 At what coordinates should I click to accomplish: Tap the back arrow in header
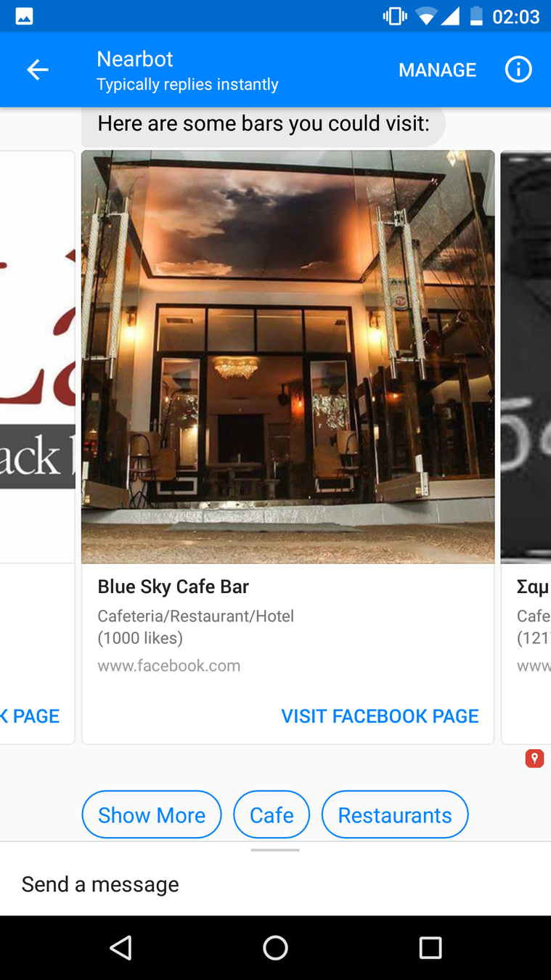37,70
